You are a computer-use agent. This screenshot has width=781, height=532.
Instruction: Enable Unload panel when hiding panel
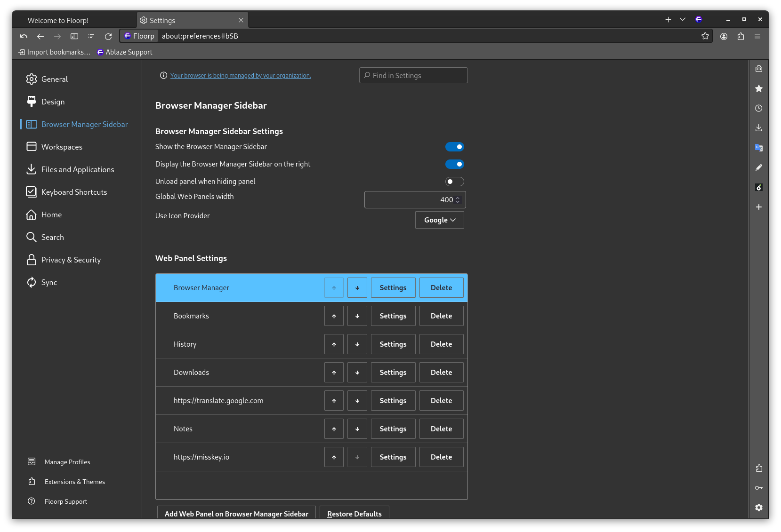coord(454,181)
